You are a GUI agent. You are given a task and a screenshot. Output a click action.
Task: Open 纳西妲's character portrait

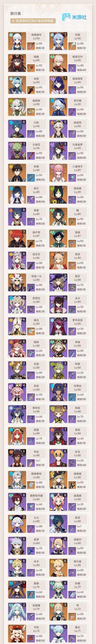tap(17, 107)
